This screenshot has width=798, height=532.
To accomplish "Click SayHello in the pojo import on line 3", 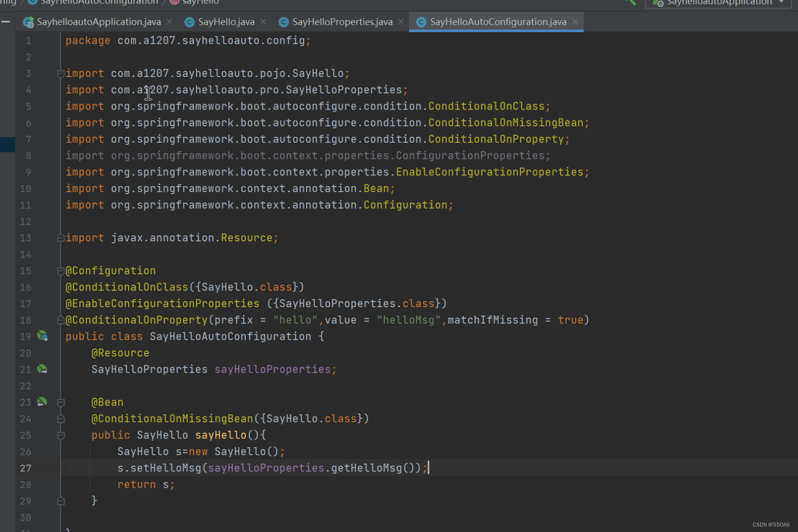I will [318, 73].
